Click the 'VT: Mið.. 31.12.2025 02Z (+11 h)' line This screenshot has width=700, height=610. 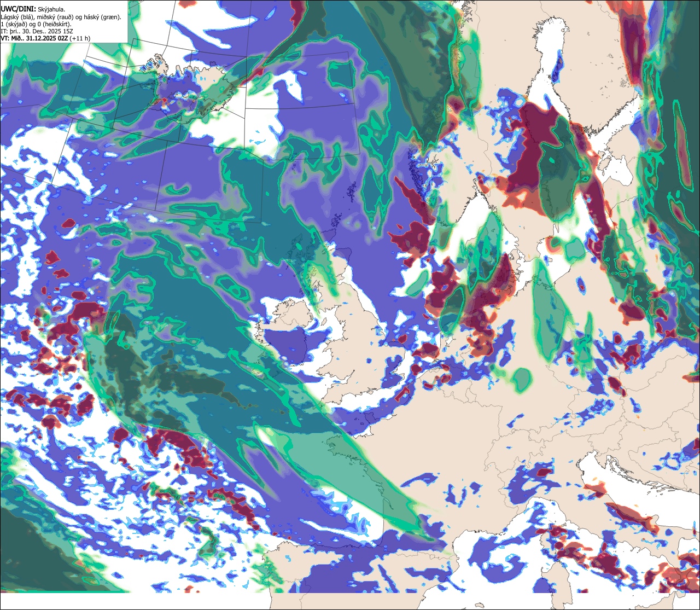[45, 38]
